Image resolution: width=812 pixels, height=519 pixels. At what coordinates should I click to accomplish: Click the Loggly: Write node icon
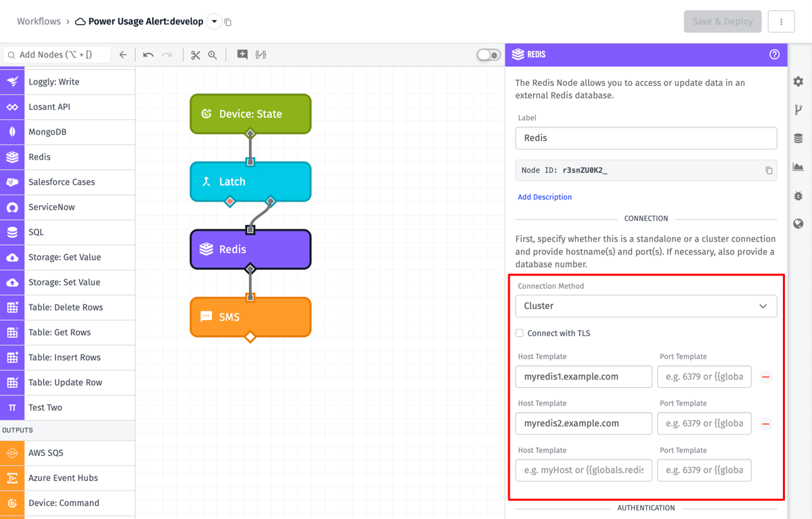[x=12, y=82]
